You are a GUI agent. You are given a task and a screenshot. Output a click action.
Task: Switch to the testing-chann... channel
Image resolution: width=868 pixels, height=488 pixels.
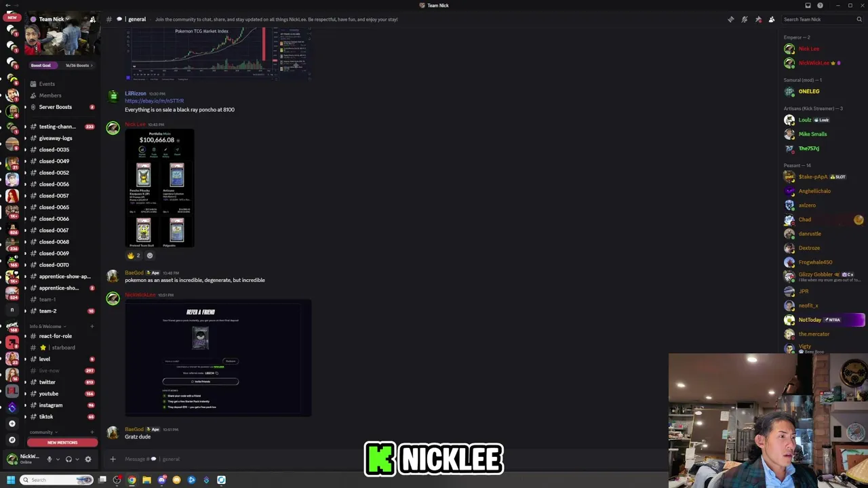point(61,127)
